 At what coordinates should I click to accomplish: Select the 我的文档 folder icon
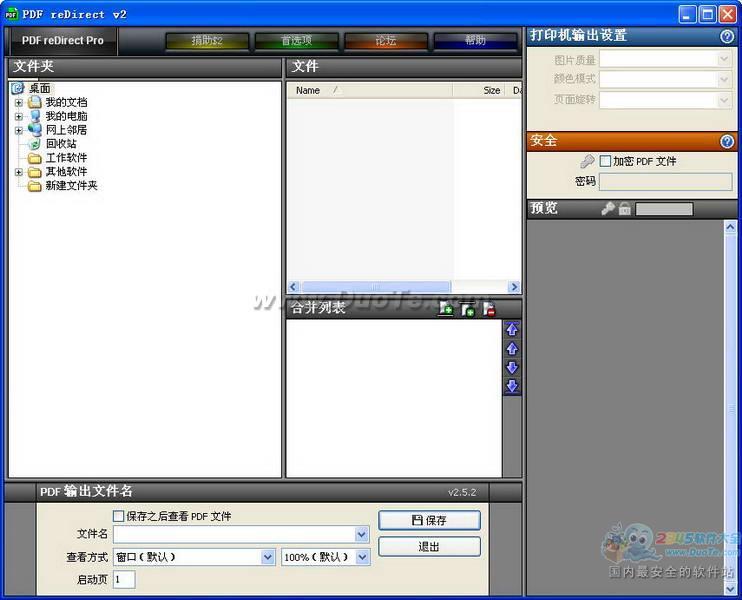pyautogui.click(x=35, y=102)
